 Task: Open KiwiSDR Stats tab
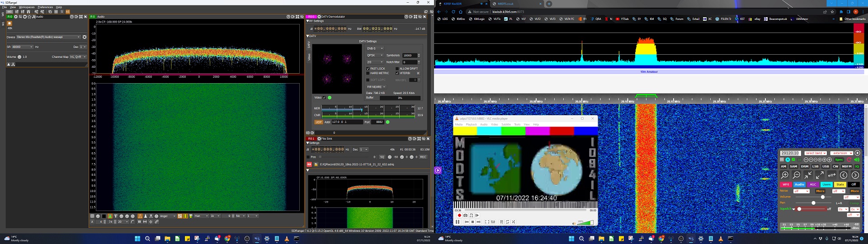pyautogui.click(x=840, y=184)
